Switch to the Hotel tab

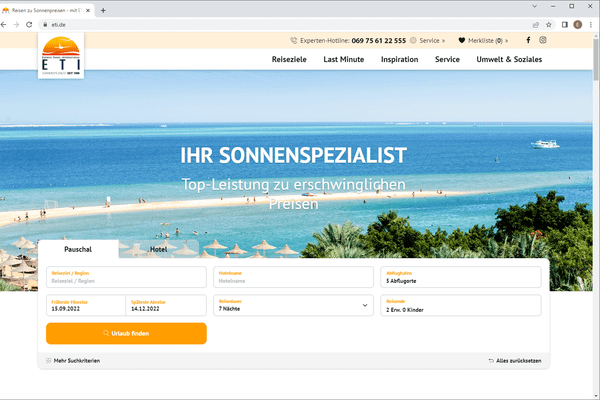[x=158, y=249]
